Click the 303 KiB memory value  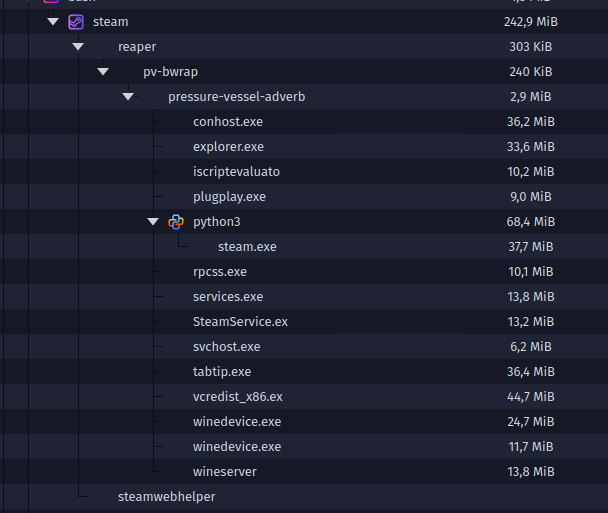click(531, 47)
